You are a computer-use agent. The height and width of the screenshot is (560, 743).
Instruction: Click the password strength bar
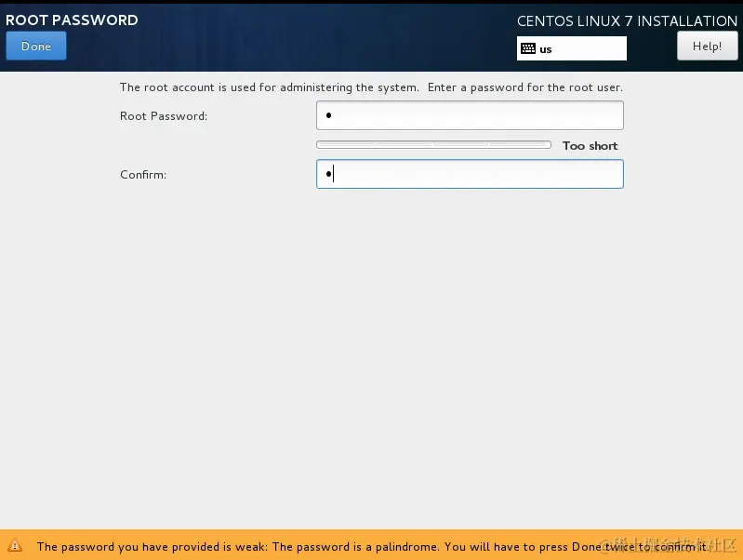[x=433, y=144]
